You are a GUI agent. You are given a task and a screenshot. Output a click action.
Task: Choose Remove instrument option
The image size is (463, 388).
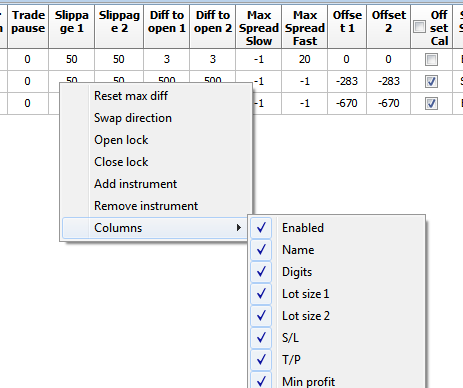pyautogui.click(x=156, y=206)
